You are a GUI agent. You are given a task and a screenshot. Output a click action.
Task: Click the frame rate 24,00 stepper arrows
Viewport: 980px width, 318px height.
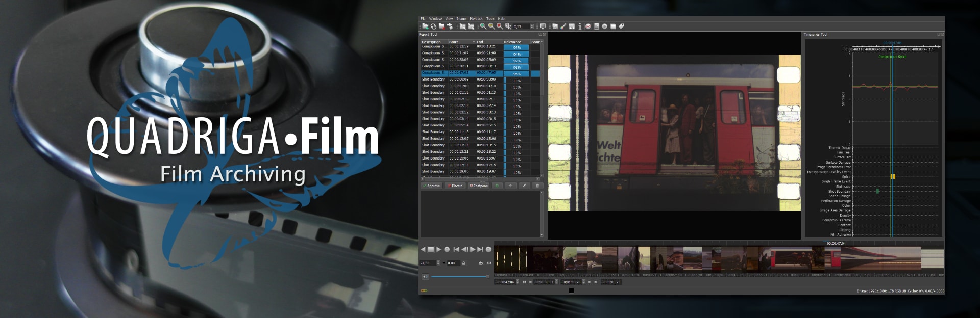tap(438, 263)
